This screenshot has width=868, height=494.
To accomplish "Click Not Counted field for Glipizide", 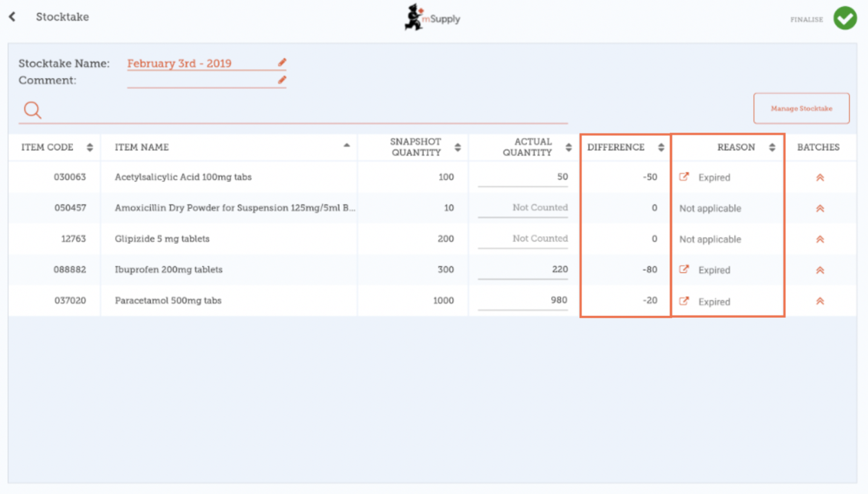I will [523, 239].
